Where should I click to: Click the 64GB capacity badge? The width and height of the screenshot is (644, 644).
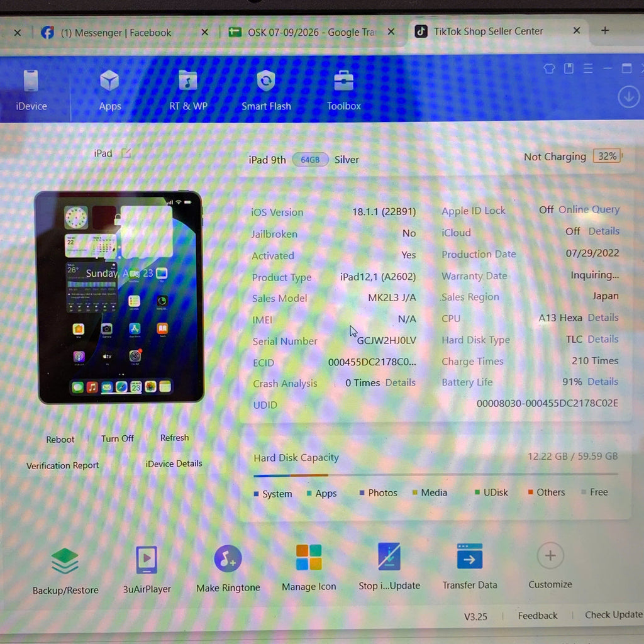click(310, 160)
